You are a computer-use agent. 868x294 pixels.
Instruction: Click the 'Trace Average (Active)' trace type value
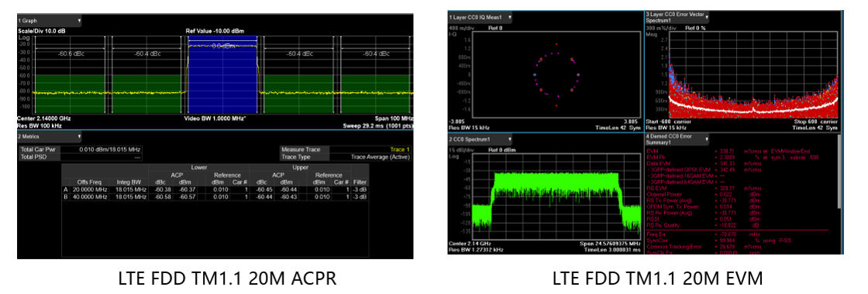click(370, 157)
